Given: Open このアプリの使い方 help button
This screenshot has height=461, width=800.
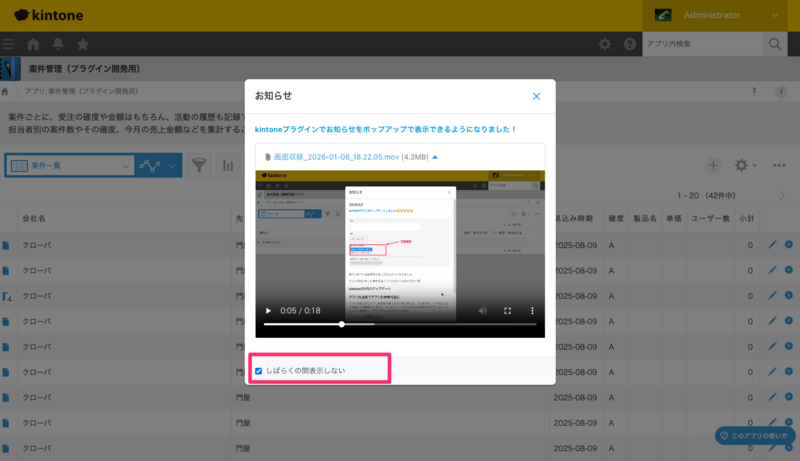Looking at the screenshot, I should tap(755, 436).
